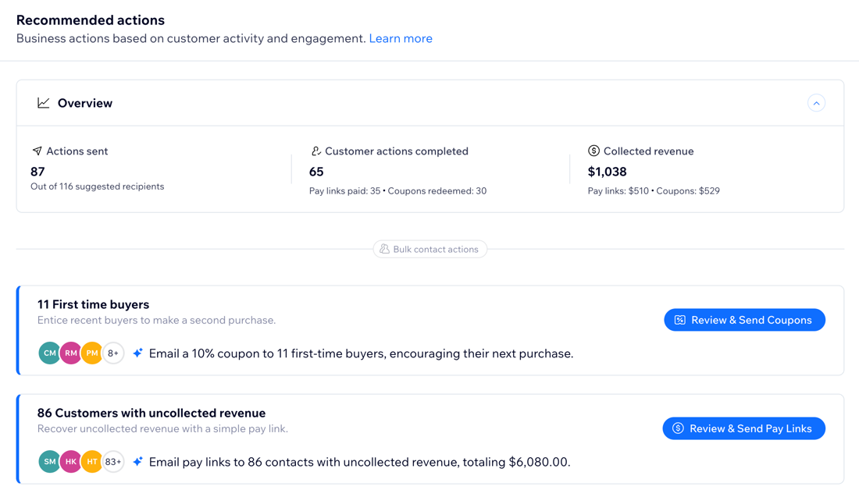The height and width of the screenshot is (504, 859).
Task: Click the AI sparkle icon beside the pay links suggestion
Action: pos(137,461)
